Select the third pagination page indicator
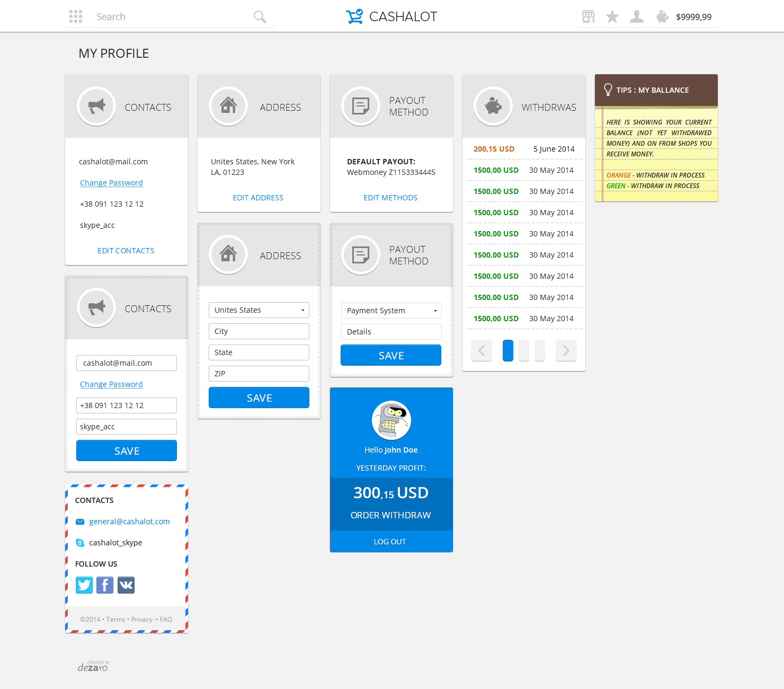 pyautogui.click(x=540, y=350)
